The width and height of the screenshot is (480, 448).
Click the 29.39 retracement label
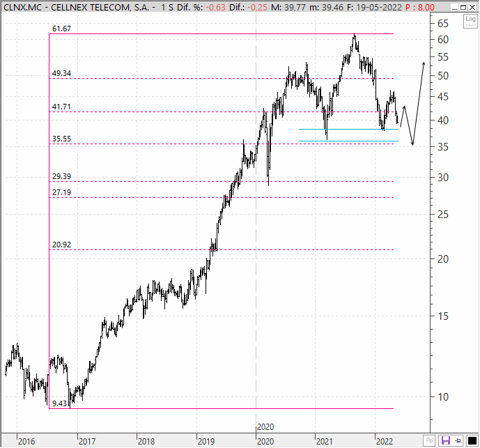coord(61,176)
